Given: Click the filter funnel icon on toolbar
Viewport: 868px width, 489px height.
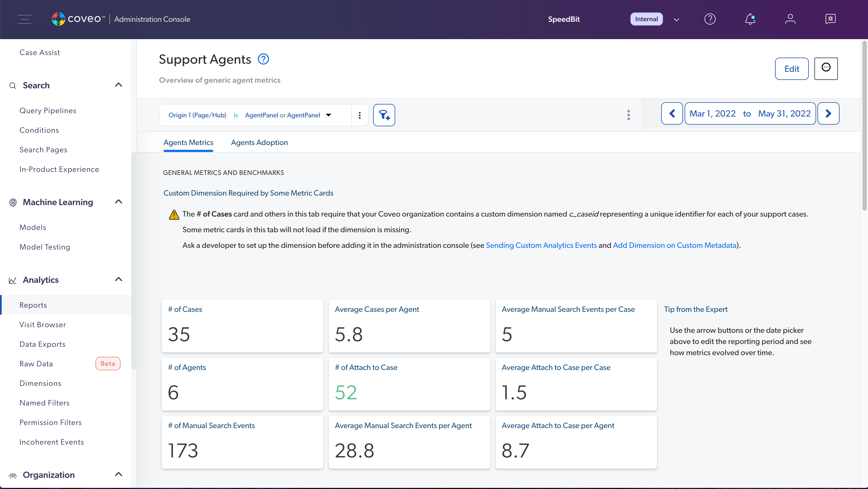Looking at the screenshot, I should coord(385,115).
